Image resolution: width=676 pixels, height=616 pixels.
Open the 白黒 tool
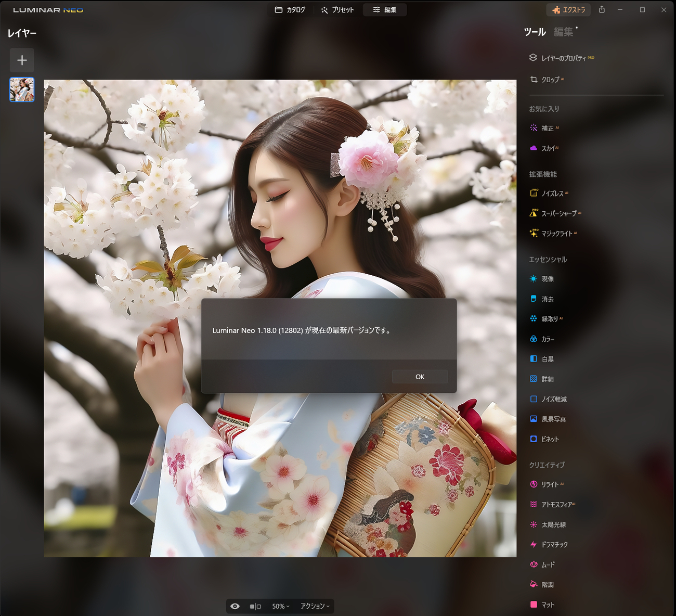pos(541,359)
